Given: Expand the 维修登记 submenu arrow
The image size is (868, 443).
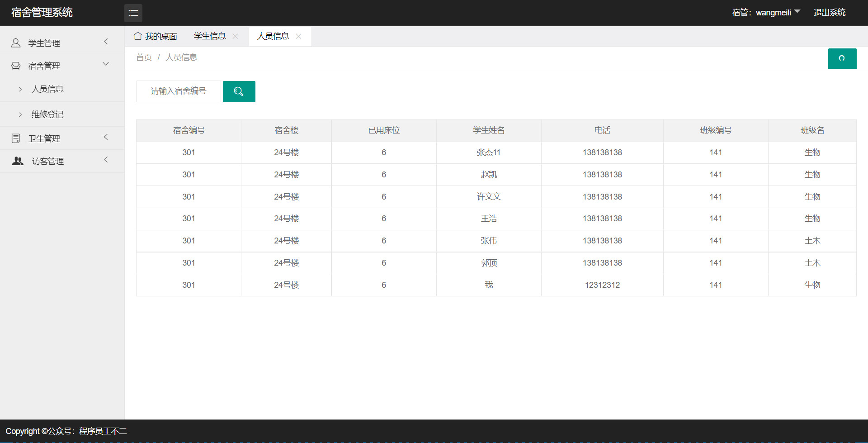Looking at the screenshot, I should [20, 114].
